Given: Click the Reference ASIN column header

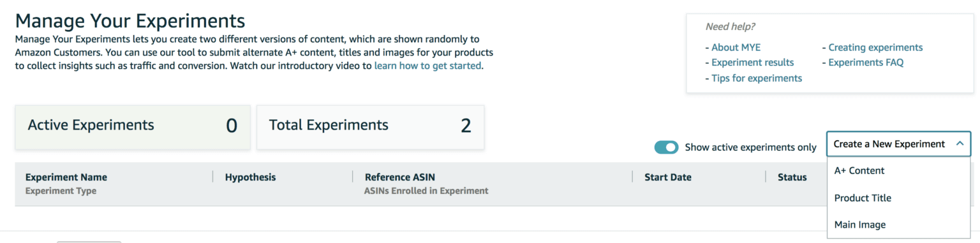Looking at the screenshot, I should (399, 177).
